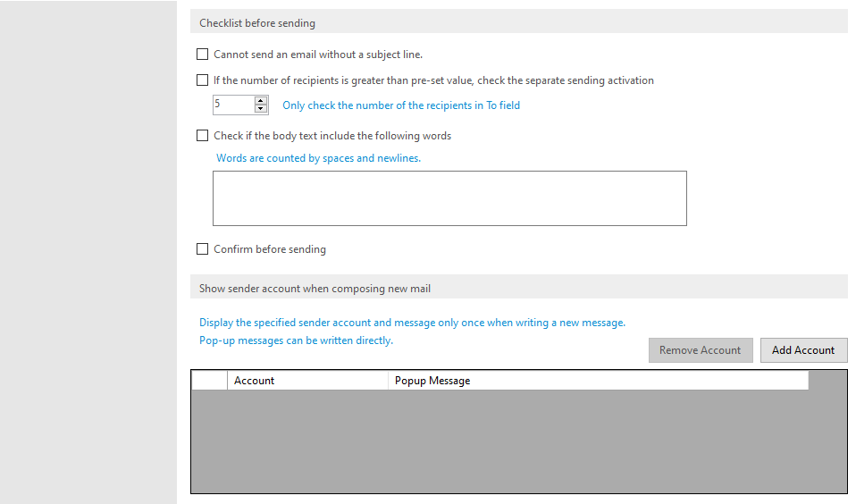Click the recipient number field showing 5
The height and width of the screenshot is (504, 856).
233,105
